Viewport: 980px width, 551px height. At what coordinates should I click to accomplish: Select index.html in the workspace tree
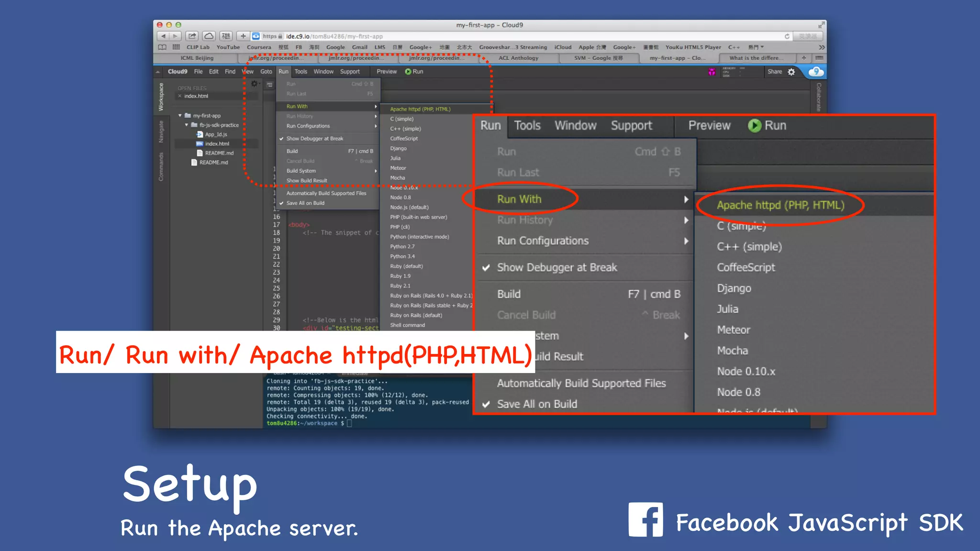point(217,143)
